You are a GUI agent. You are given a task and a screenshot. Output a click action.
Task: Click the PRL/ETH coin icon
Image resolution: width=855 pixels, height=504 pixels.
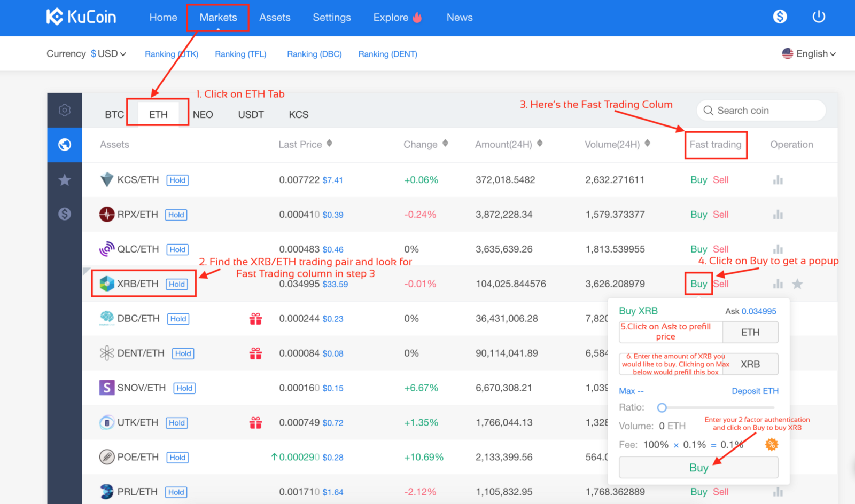[x=107, y=491]
